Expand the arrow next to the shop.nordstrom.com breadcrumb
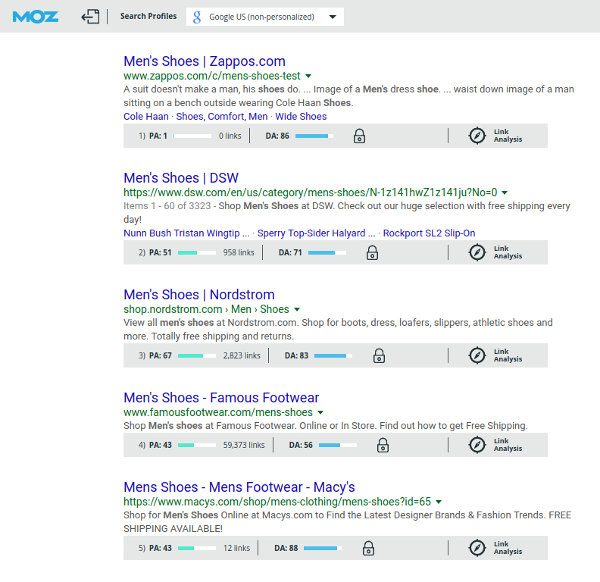Image resolution: width=600 pixels, height=582 pixels. [x=297, y=309]
